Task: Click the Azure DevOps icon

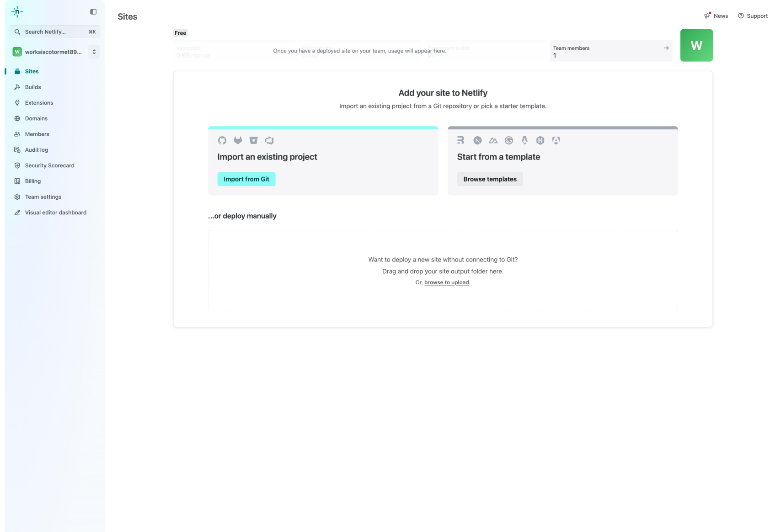Action: point(269,140)
